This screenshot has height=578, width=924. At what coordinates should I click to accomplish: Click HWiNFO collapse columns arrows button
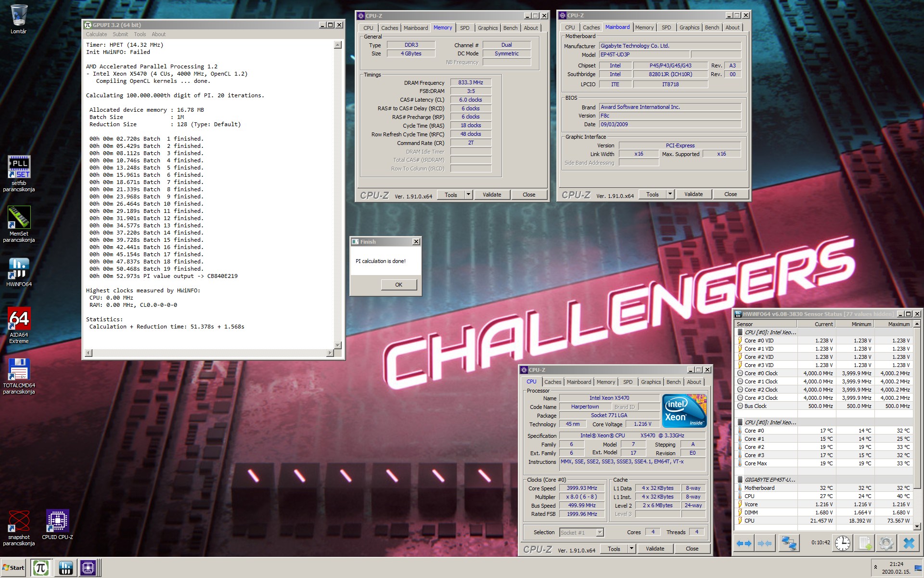click(x=764, y=543)
